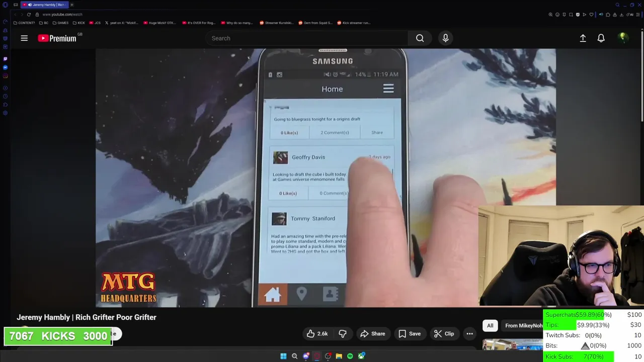Open the BC bookmarks folder
Screen dimensions: 644x362
tap(44, 23)
